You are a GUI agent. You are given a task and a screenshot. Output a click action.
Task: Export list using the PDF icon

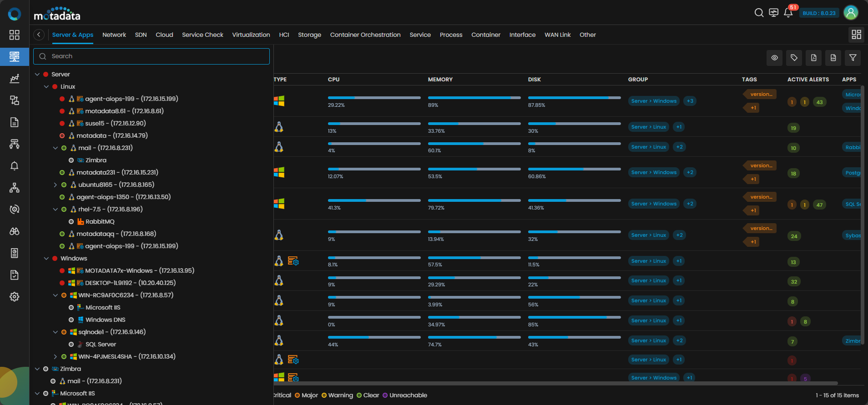pyautogui.click(x=814, y=58)
